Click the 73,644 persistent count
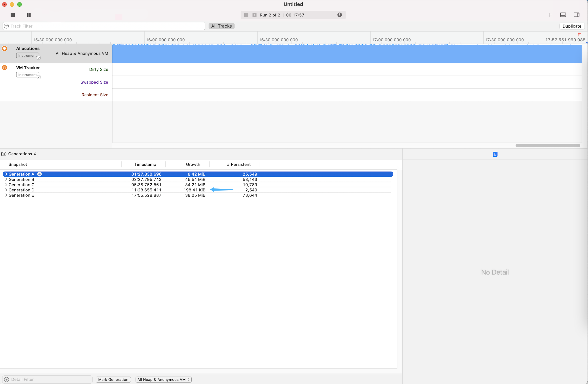This screenshot has width=588, height=384. 250,195
